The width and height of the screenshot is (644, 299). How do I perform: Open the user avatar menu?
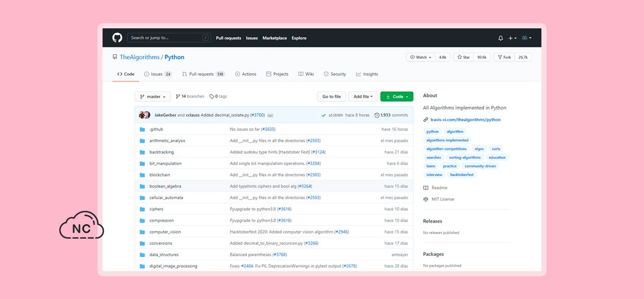[x=527, y=38]
